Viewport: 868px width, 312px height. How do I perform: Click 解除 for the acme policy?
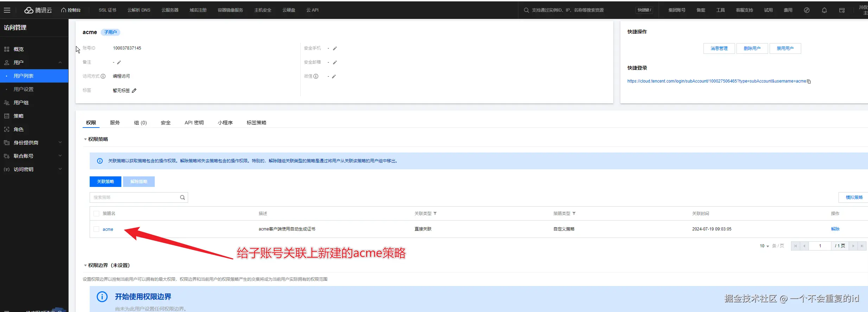click(835, 229)
